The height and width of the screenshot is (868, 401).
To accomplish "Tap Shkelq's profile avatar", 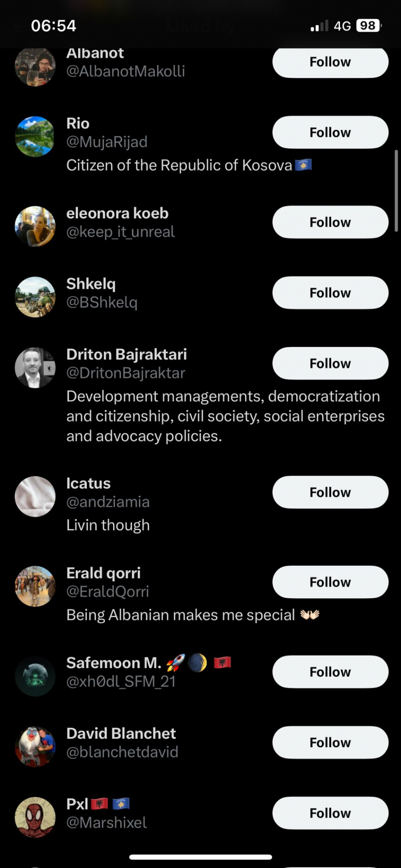I will pyautogui.click(x=35, y=297).
